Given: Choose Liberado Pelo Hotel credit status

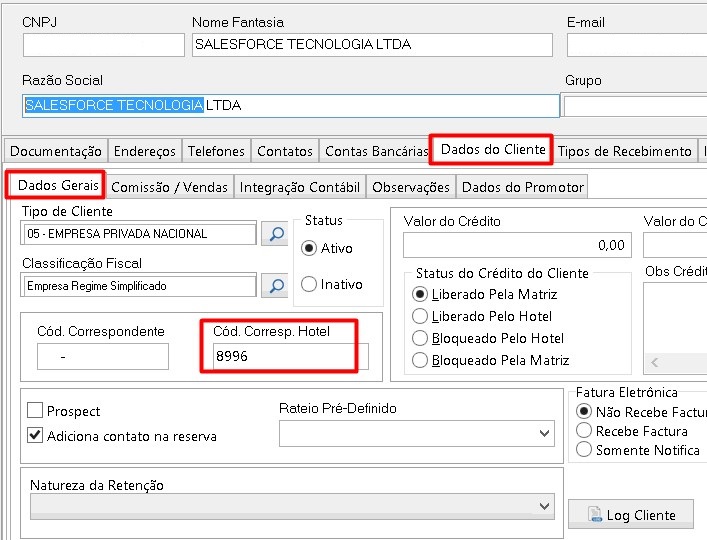Looking at the screenshot, I should tap(420, 316).
